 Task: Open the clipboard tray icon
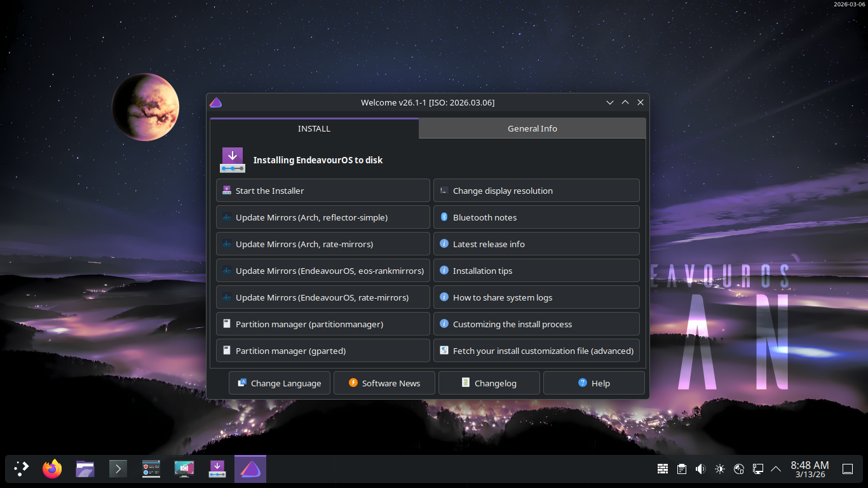click(x=682, y=469)
